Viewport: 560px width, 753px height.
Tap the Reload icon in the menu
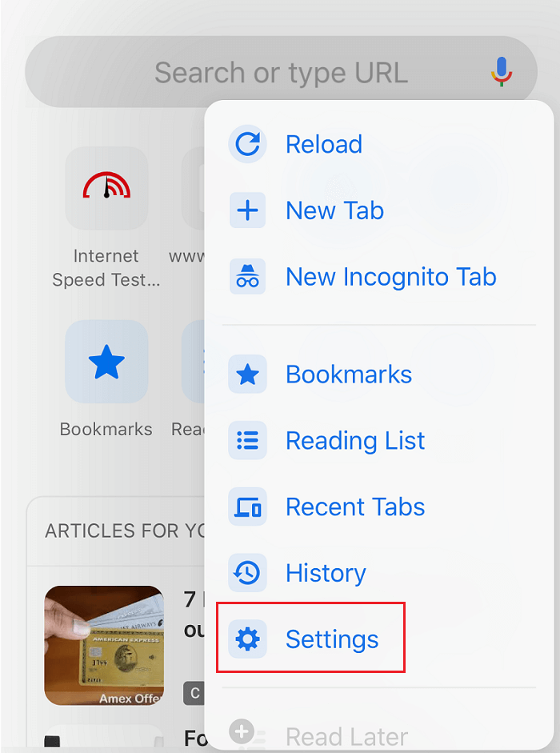point(246,144)
